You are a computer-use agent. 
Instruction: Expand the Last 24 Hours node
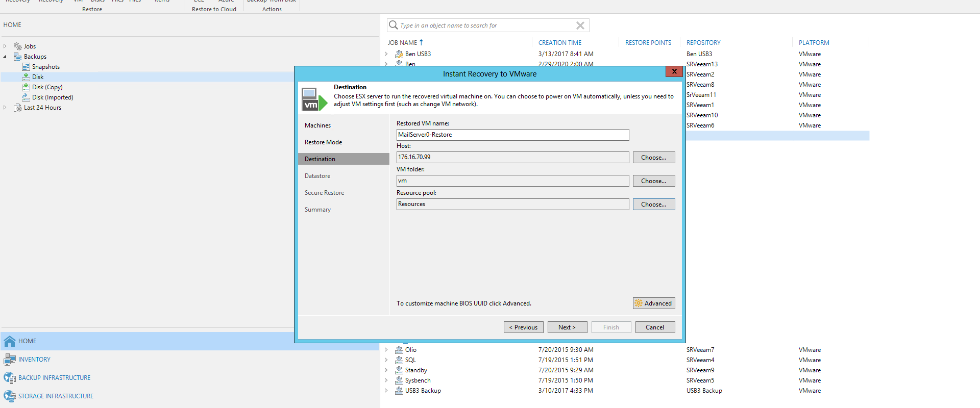[5, 108]
